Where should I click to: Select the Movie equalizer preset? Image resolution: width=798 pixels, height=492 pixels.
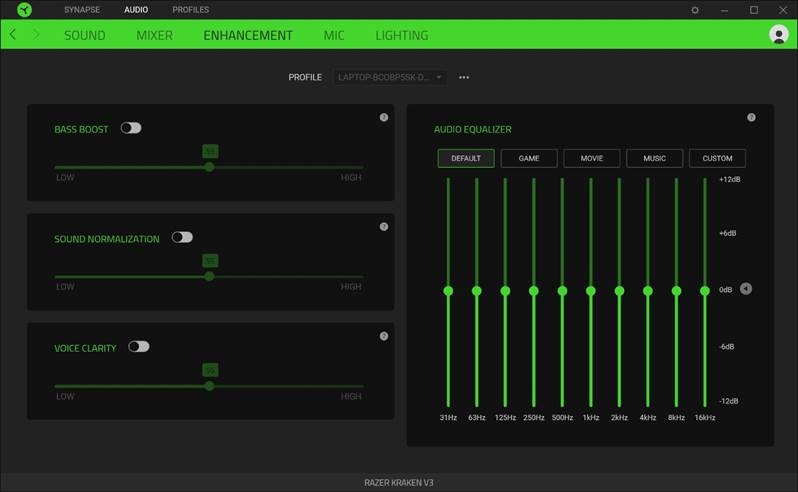tap(591, 158)
